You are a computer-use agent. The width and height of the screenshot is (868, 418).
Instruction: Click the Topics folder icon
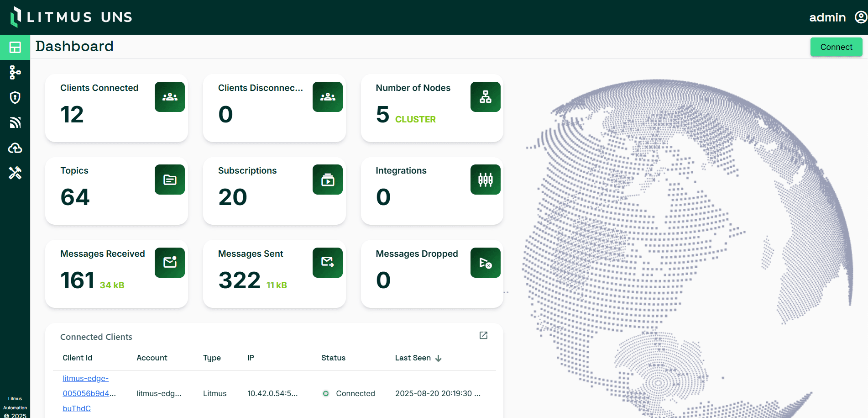click(169, 180)
